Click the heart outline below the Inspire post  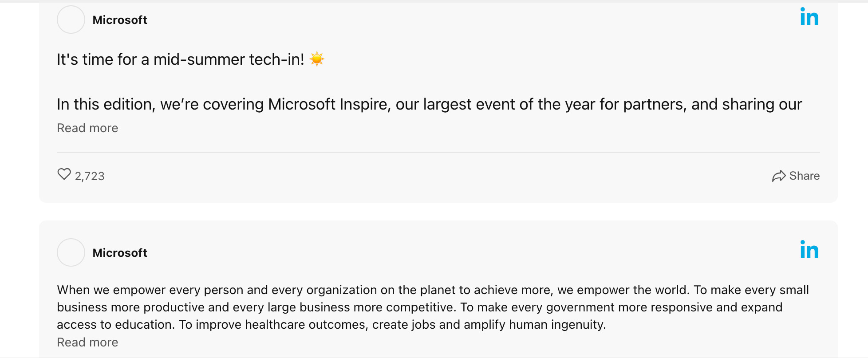[63, 174]
